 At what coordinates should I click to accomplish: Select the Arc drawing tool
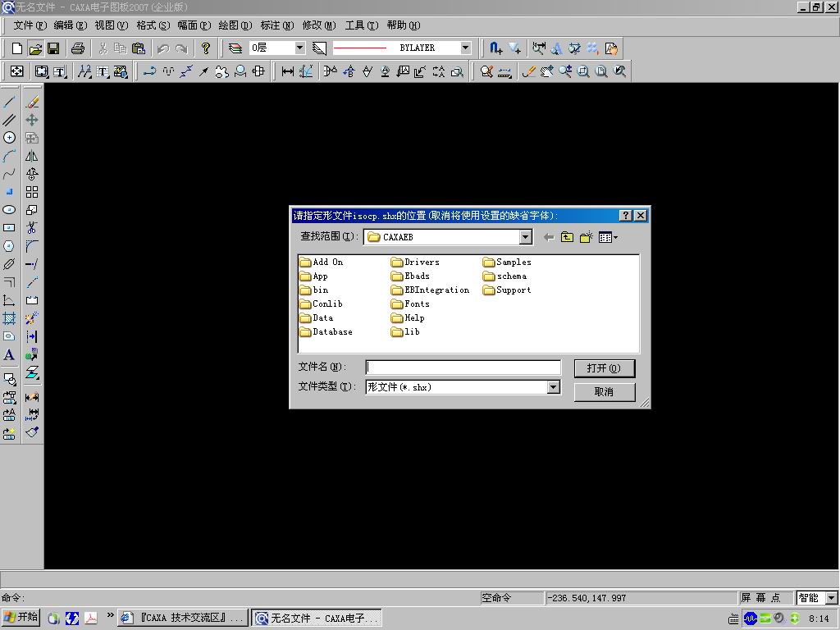point(10,156)
